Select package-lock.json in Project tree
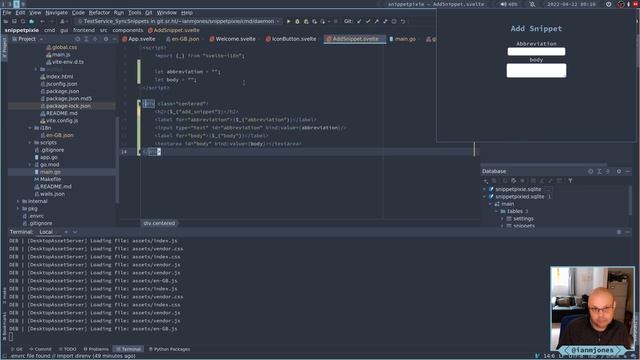Image resolution: width=640 pixels, height=360 pixels. coord(68,106)
